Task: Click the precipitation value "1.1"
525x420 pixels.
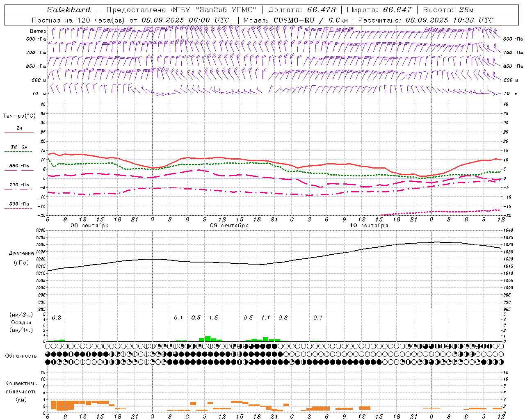Action: click(x=266, y=318)
